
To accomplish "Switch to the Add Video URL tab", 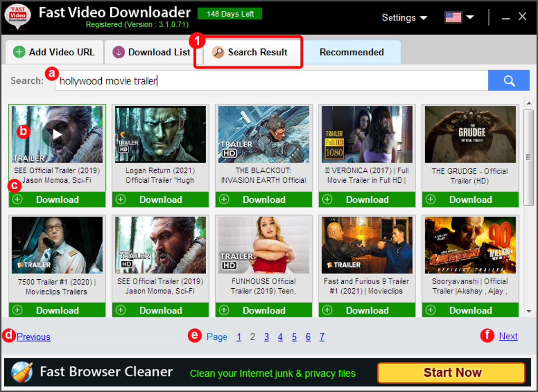I will pos(54,52).
